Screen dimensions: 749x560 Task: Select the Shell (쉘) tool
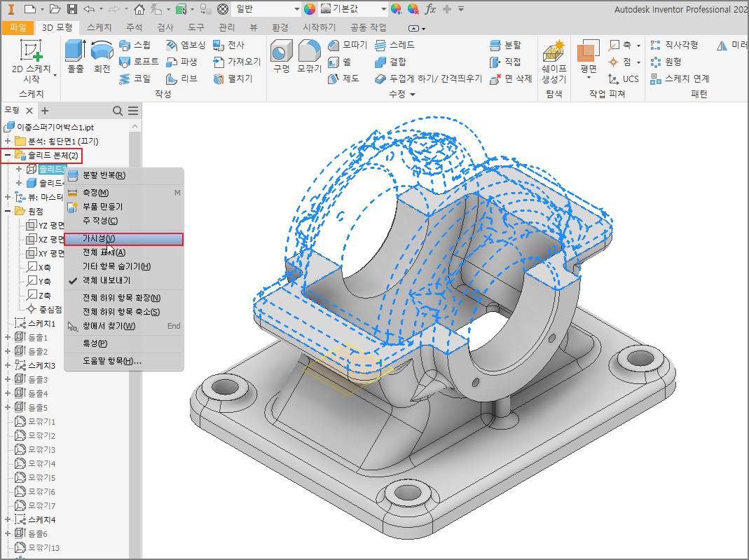[x=340, y=62]
